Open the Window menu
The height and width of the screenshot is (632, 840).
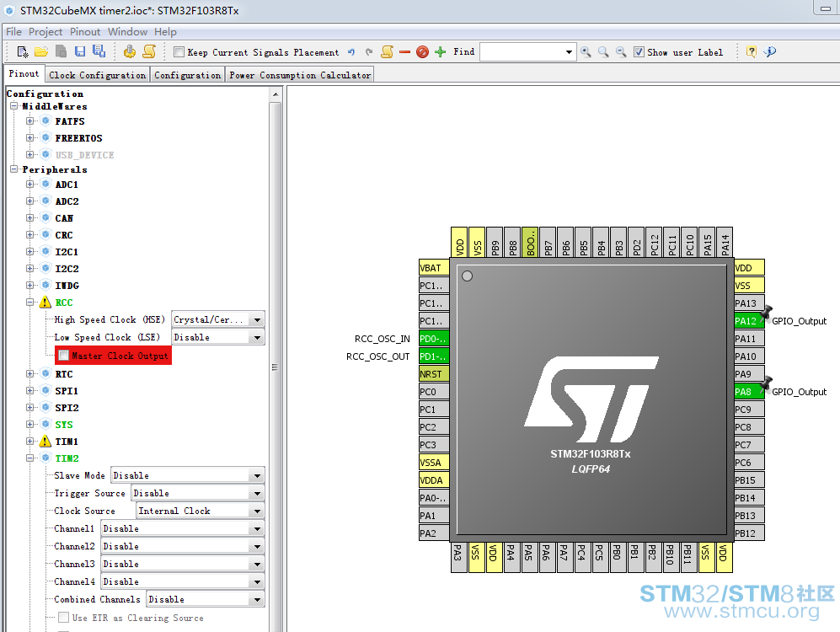click(127, 32)
